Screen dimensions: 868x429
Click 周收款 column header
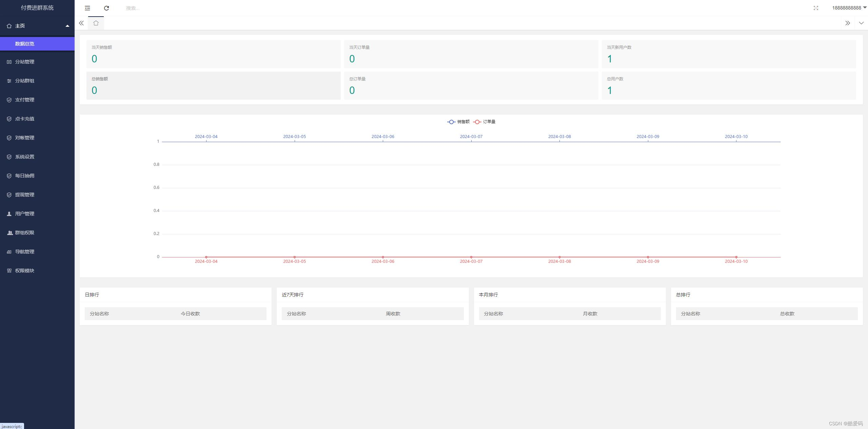tap(393, 314)
